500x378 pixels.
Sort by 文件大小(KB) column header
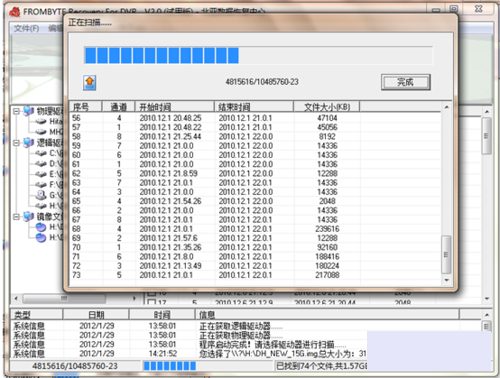327,107
